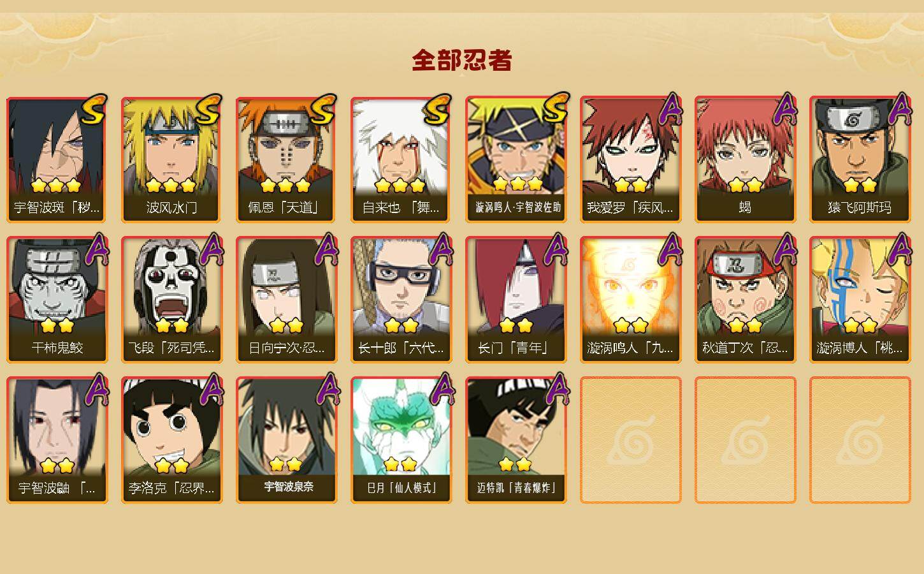This screenshot has height=574, width=924.
Task: Click the 干柿鬼鲛 character card
Action: [57, 300]
